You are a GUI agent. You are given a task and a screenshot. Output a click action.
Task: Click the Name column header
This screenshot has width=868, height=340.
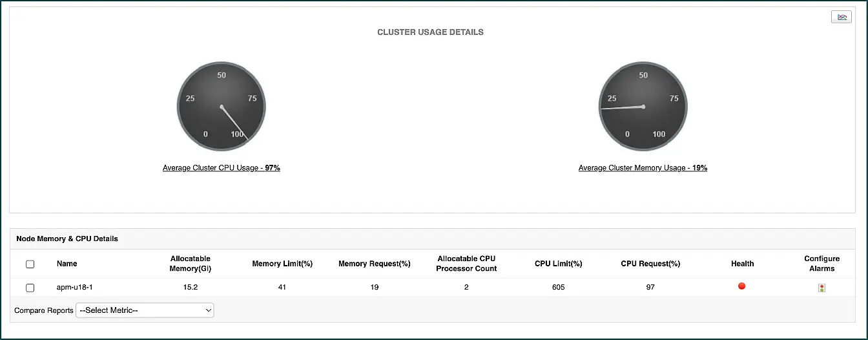[x=67, y=264]
